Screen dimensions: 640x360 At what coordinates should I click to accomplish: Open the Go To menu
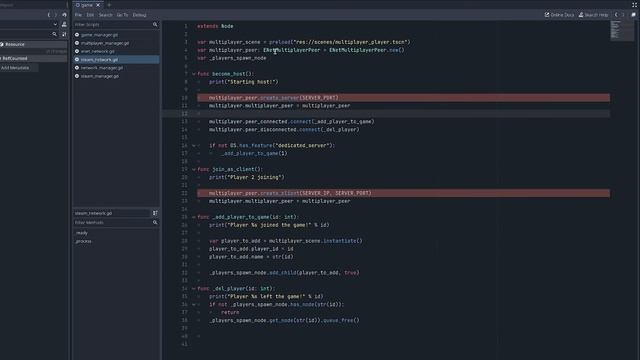122,15
